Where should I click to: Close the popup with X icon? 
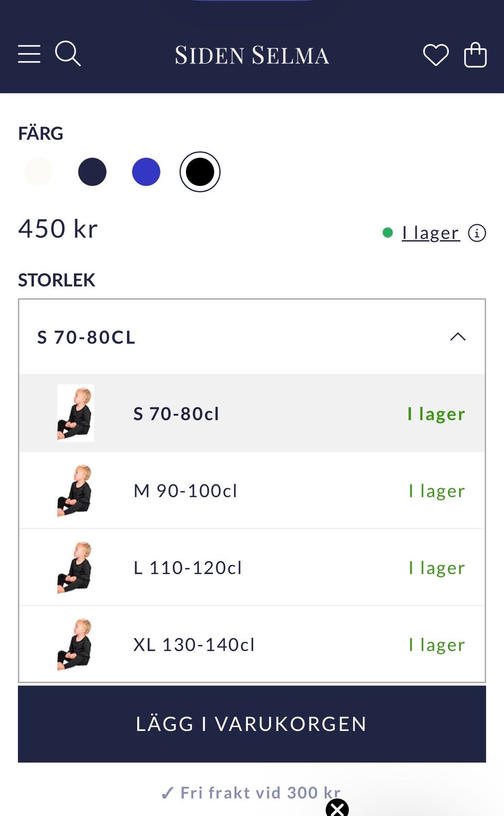point(337,808)
